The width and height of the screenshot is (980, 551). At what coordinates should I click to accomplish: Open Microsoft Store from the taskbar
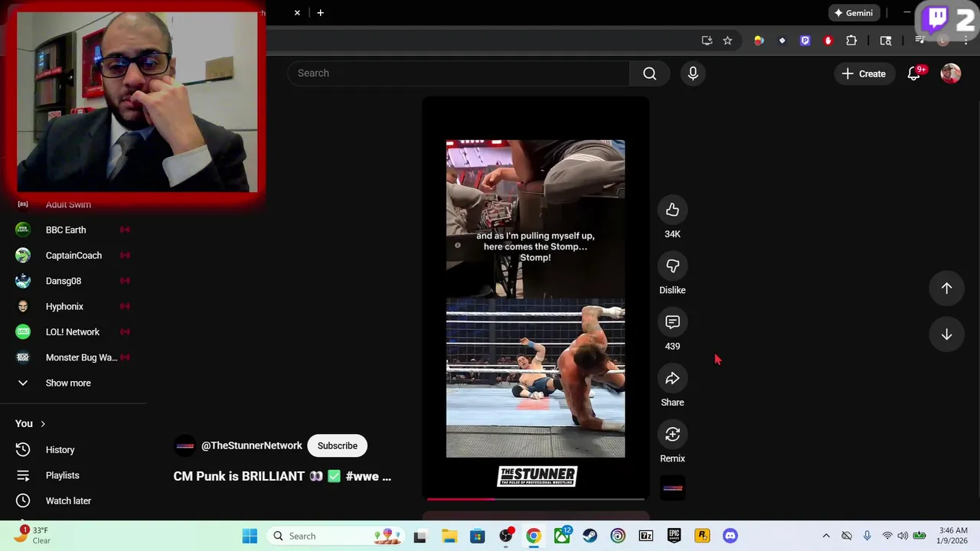click(x=477, y=536)
